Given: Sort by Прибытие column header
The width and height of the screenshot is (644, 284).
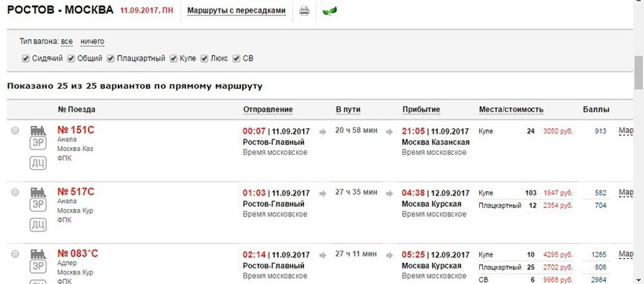Looking at the screenshot, I should (421, 109).
